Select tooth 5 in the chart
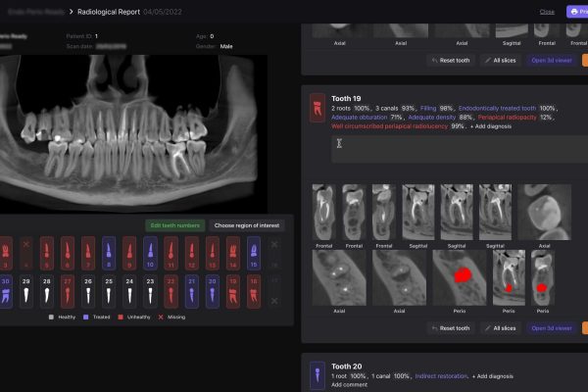This screenshot has width=588, height=392. pyautogui.click(x=47, y=253)
